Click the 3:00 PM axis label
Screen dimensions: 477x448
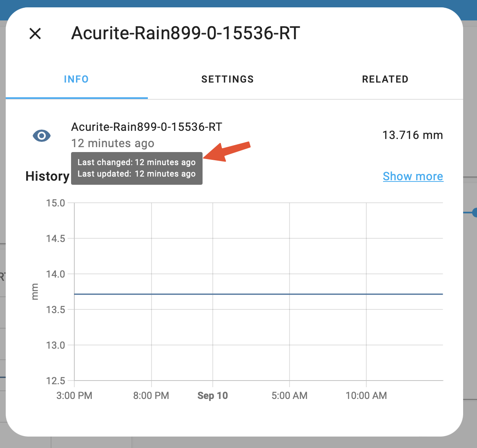(74, 395)
